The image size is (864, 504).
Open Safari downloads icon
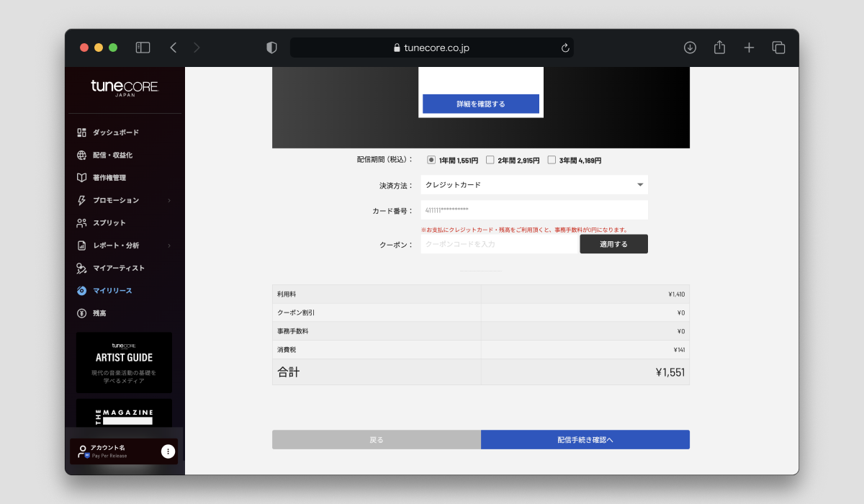tap(690, 48)
